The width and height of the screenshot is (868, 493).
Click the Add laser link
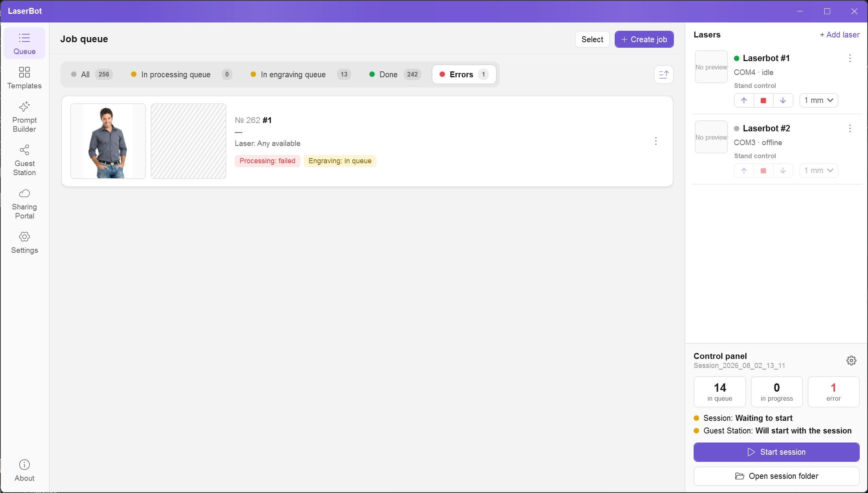coord(840,35)
